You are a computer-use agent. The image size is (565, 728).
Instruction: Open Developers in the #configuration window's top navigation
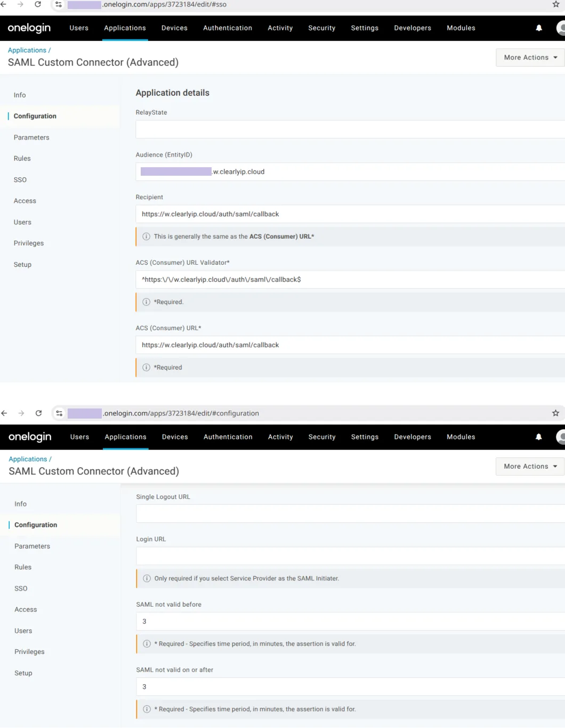point(413,437)
